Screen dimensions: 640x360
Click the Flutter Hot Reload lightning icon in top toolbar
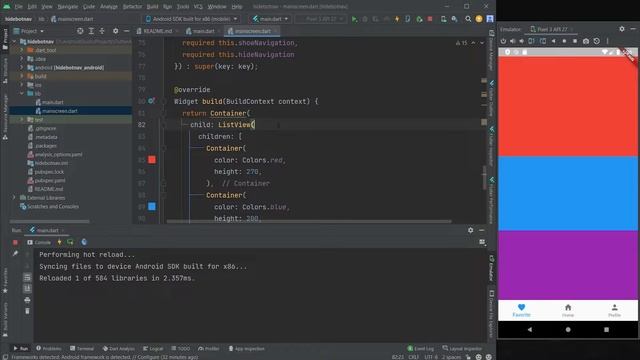(x=397, y=19)
